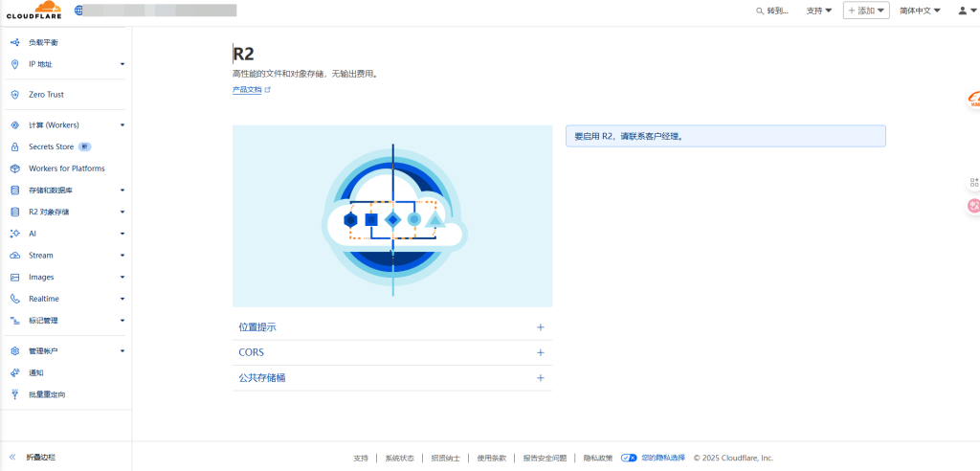This screenshot has height=471, width=980.
Task: Open the user profile icon menu
Action: click(967, 11)
